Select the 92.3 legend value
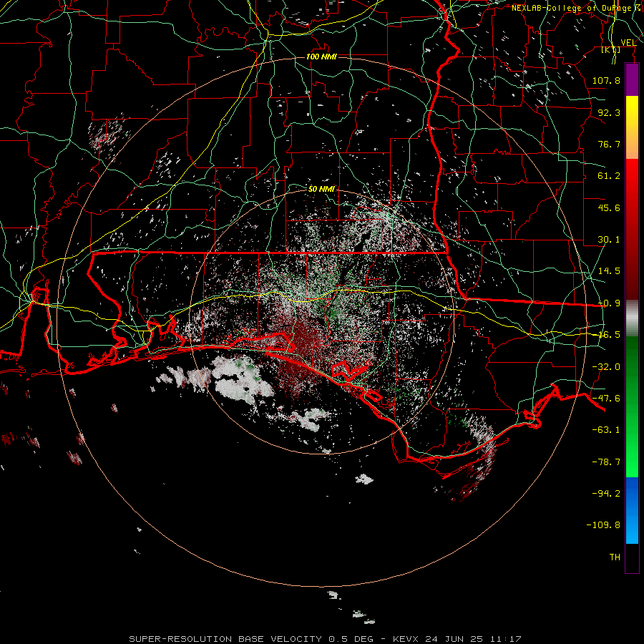Screen dimensions: 644x644 tap(609, 112)
